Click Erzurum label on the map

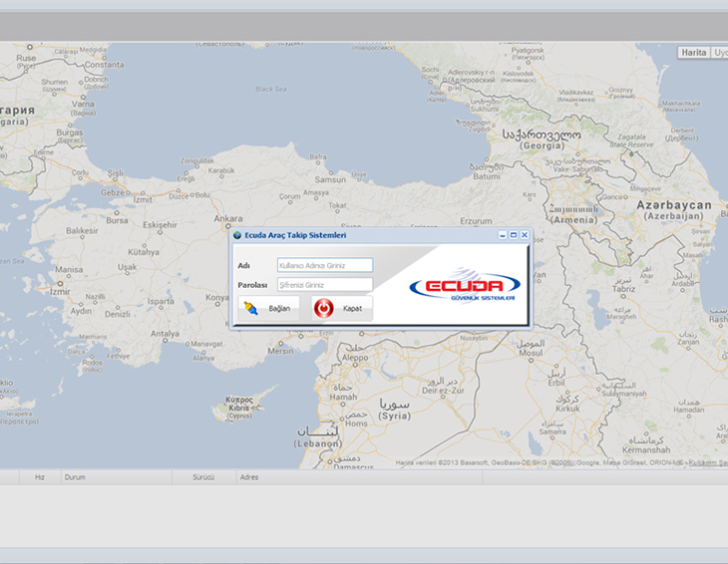(x=476, y=221)
